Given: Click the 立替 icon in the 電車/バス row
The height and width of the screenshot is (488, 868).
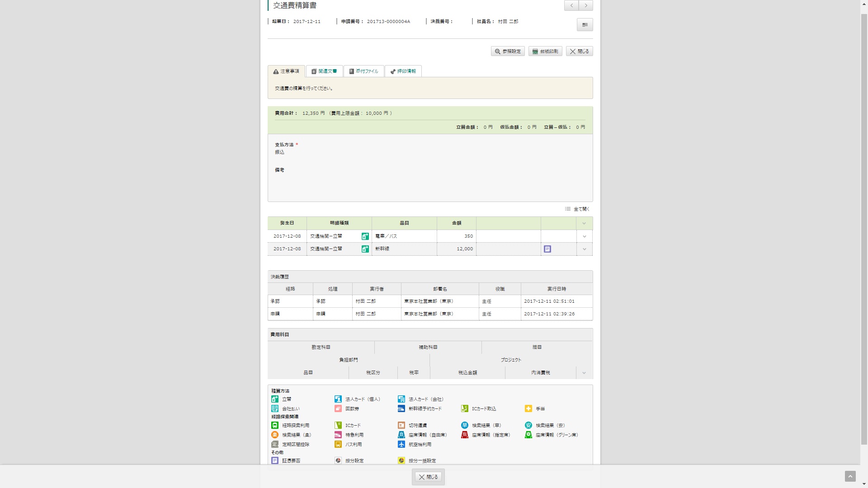Looking at the screenshot, I should pos(365,236).
